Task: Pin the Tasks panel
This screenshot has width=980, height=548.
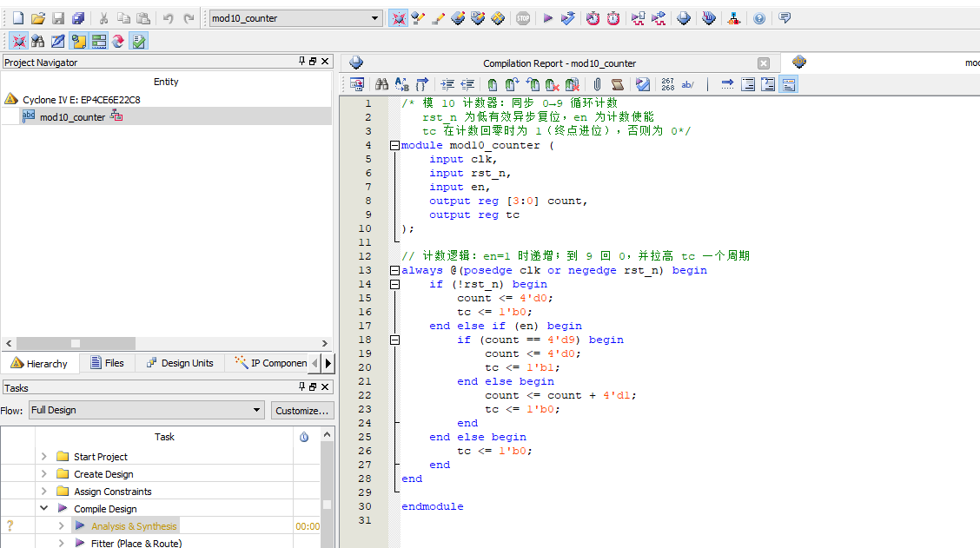Action: pos(301,386)
